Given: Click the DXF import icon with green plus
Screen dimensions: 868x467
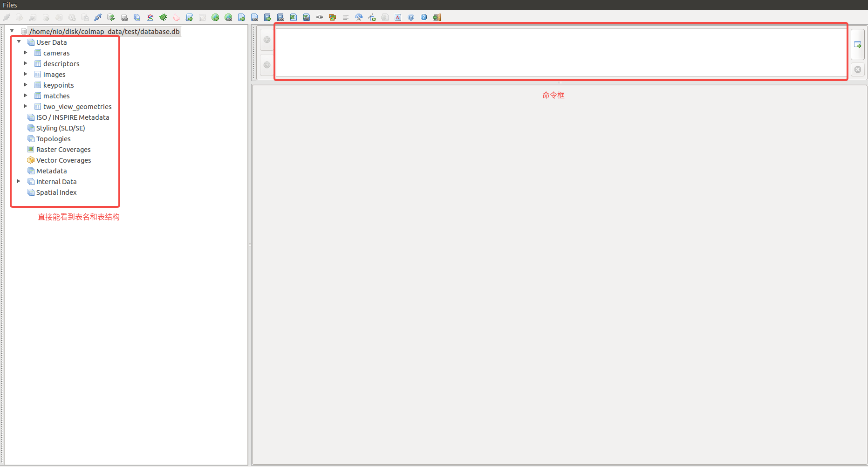Looking at the screenshot, I should (x=372, y=17).
